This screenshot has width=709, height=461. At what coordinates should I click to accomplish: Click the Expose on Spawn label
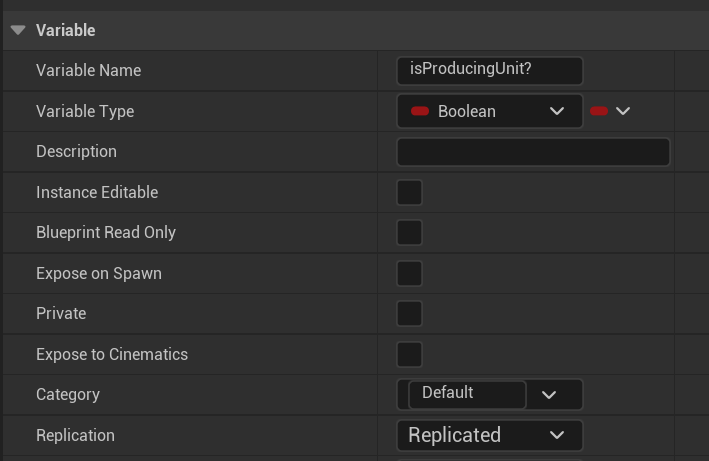(x=99, y=273)
